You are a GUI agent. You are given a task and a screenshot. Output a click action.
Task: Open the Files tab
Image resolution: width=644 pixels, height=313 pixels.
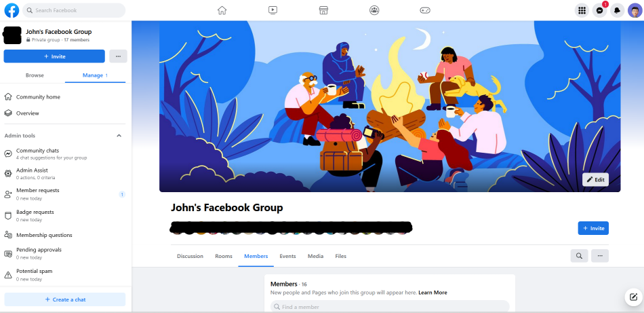pyautogui.click(x=341, y=256)
